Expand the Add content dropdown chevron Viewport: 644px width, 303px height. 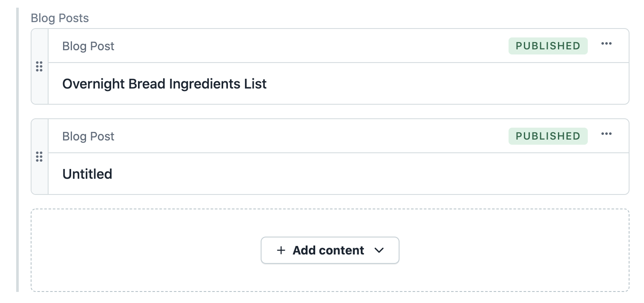[x=379, y=250]
